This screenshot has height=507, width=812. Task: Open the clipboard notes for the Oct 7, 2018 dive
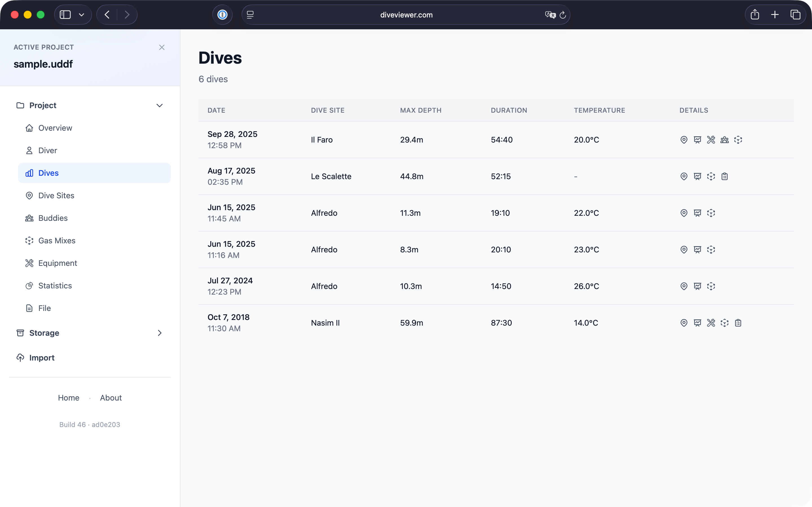pyautogui.click(x=738, y=323)
